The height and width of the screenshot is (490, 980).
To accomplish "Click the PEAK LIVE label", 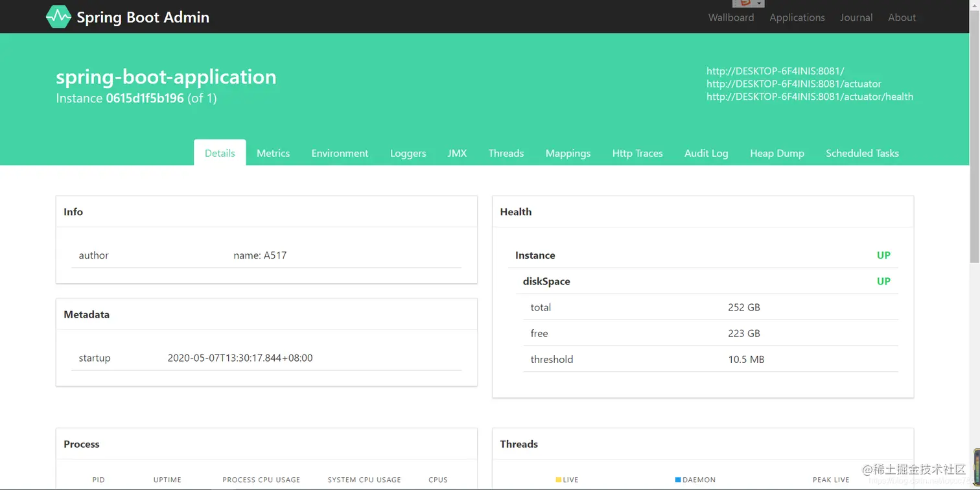I will tap(831, 480).
